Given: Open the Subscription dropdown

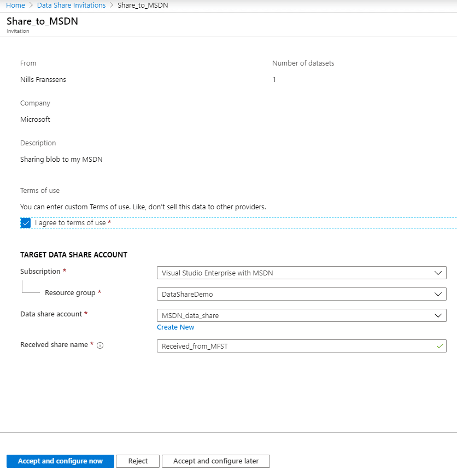Looking at the screenshot, I should coord(302,273).
